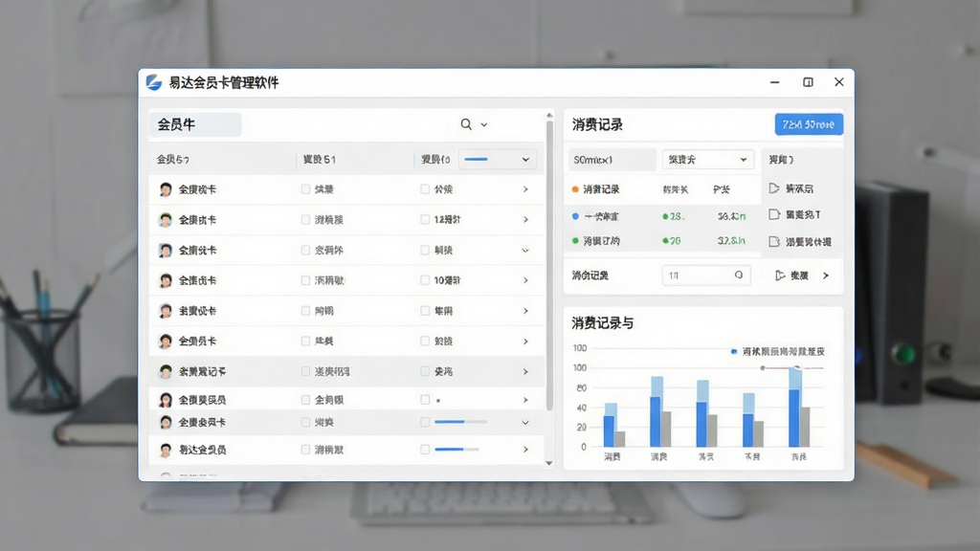This screenshot has width=980, height=551.
Task: Click the blue legend dot in the chart
Action: click(x=734, y=352)
